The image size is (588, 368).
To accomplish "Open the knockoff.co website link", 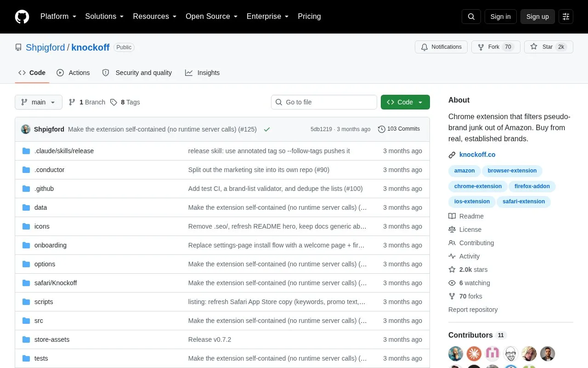I will (x=477, y=155).
